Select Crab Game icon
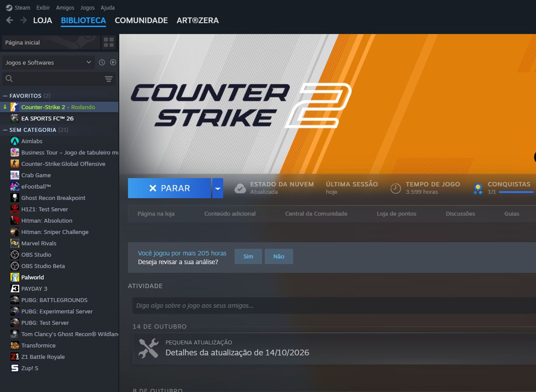Image resolution: width=536 pixels, height=392 pixels. coord(14,175)
